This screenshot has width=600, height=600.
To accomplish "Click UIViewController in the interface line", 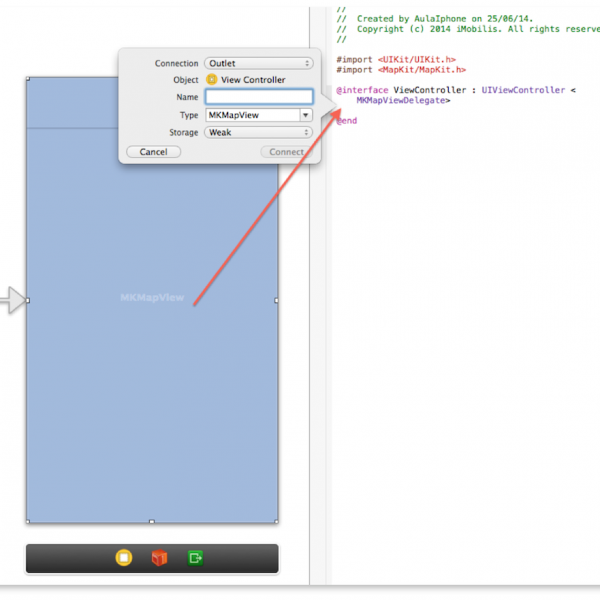I will pos(523,90).
